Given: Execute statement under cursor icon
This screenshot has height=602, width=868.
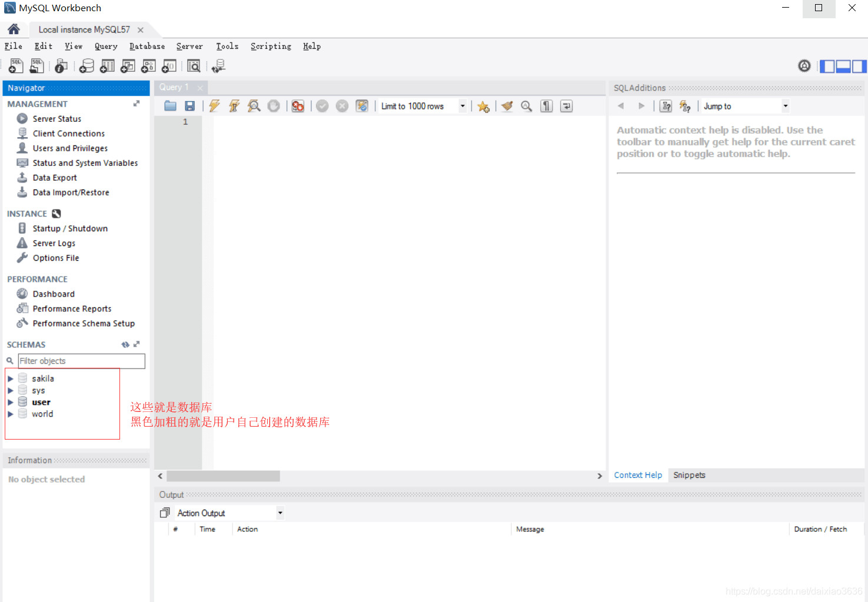Looking at the screenshot, I should click(x=234, y=106).
